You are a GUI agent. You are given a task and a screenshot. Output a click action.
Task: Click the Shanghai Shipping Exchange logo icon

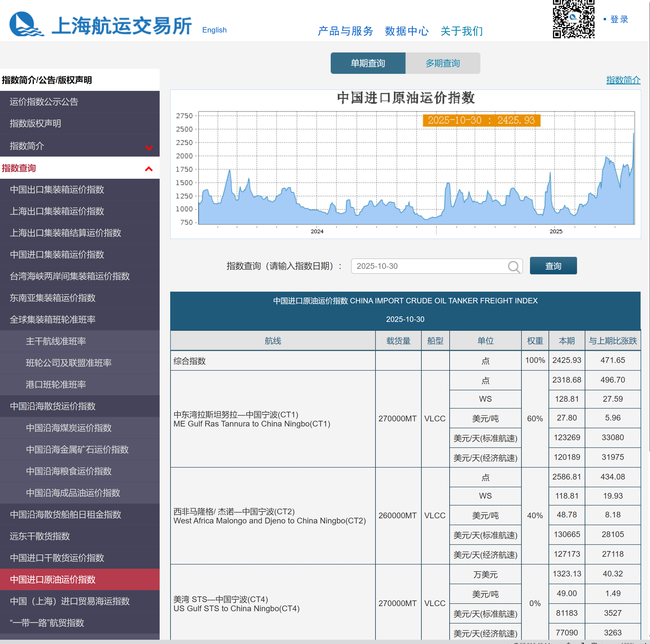pos(26,24)
